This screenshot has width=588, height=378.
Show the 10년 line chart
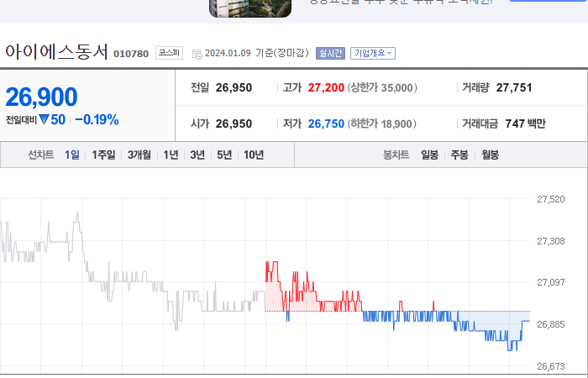(254, 155)
